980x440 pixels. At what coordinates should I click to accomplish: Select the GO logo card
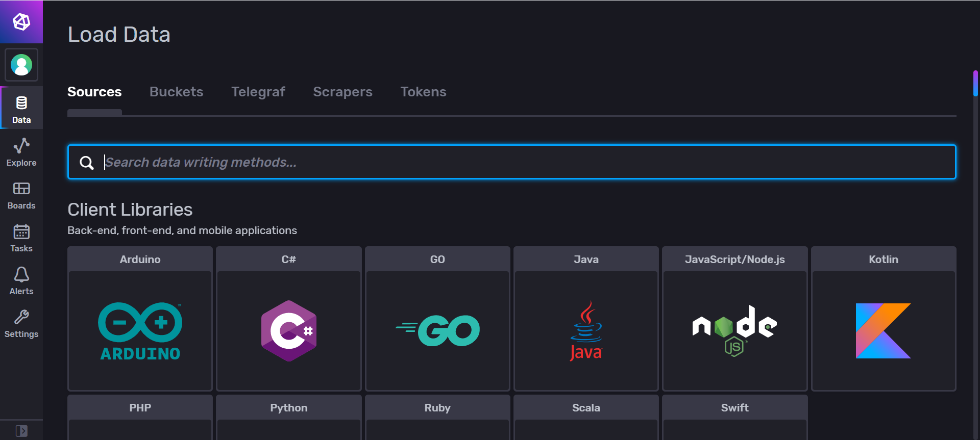tap(438, 331)
